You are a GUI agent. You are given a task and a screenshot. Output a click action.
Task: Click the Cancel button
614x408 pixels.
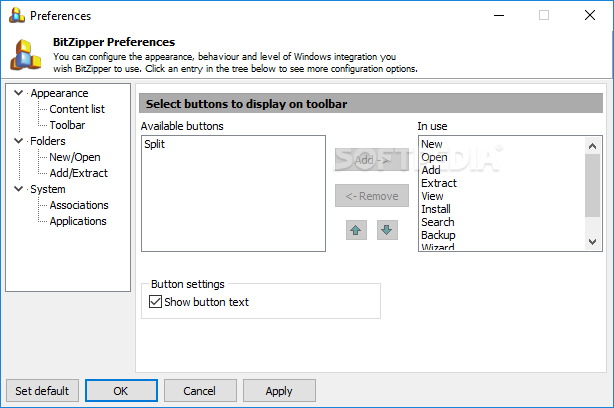200,391
